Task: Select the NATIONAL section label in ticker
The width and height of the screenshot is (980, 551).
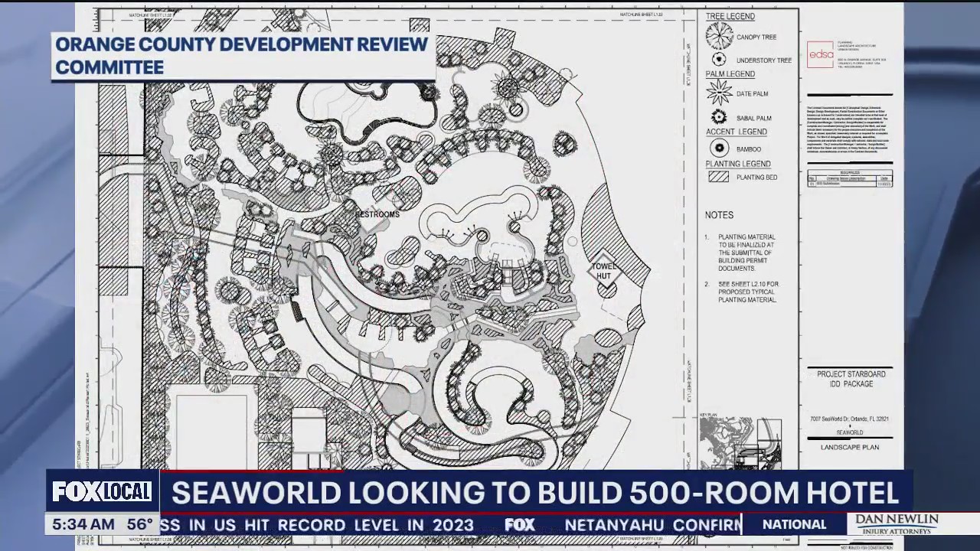Action: tap(793, 524)
